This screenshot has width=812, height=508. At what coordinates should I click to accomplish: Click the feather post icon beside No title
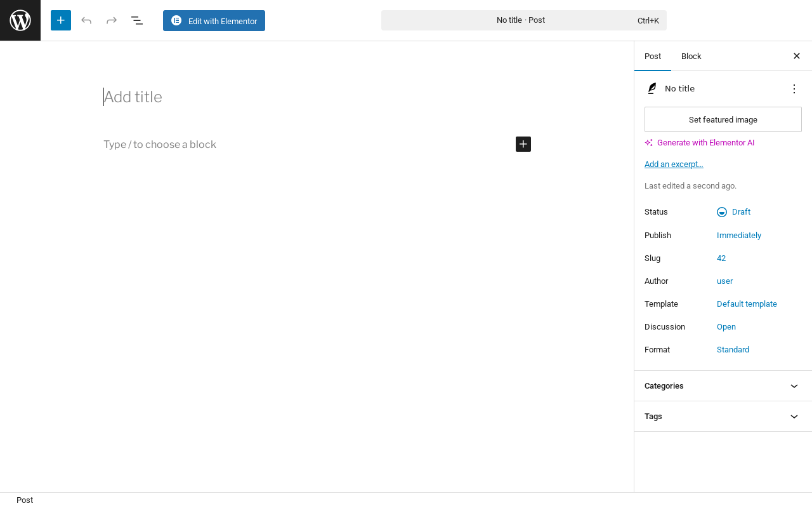pyautogui.click(x=652, y=89)
